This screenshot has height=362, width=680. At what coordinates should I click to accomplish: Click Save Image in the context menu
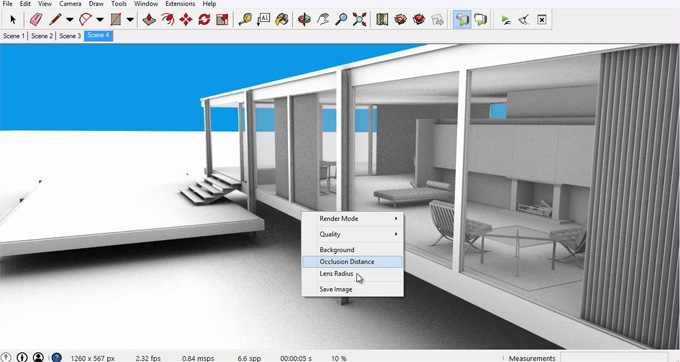coord(353,289)
